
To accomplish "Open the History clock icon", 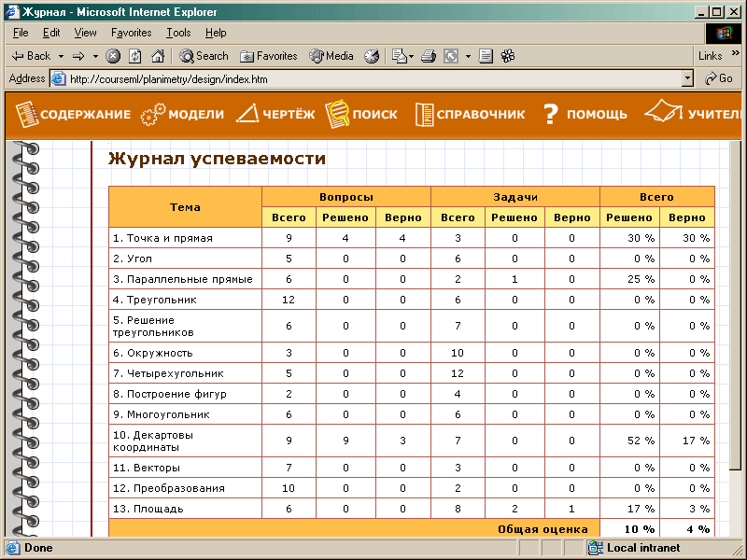I will [x=372, y=56].
